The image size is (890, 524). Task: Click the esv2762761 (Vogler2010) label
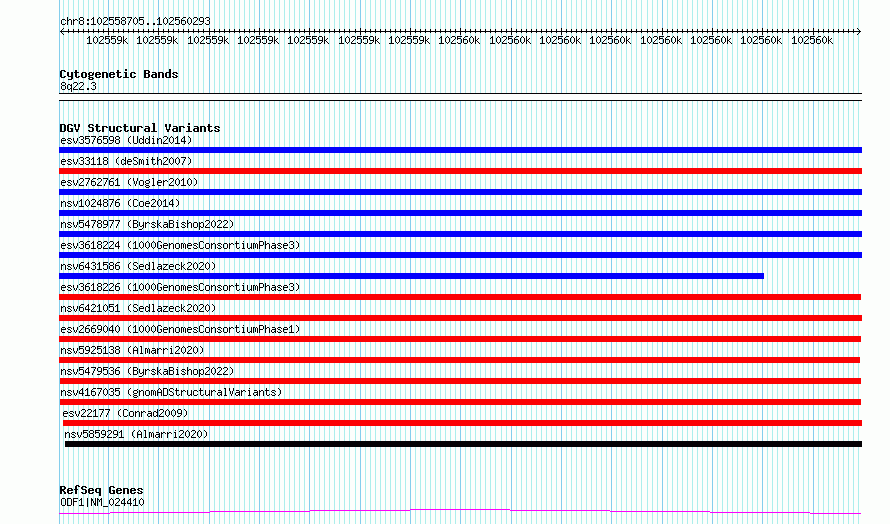coord(129,182)
